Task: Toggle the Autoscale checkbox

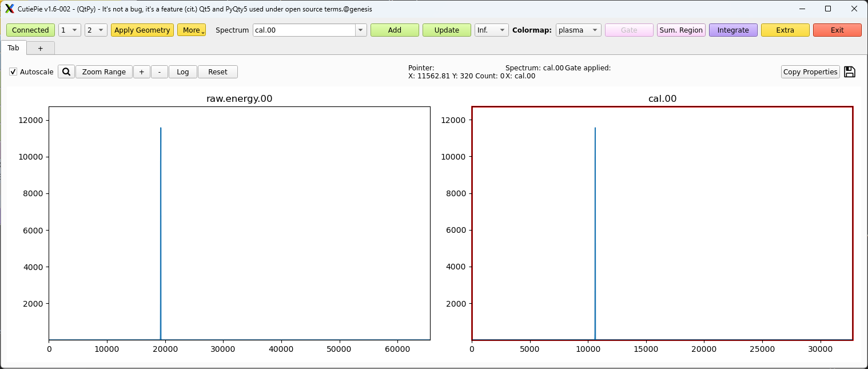Action: pos(13,72)
